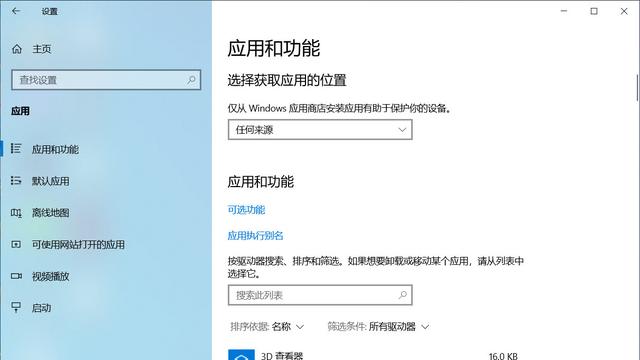This screenshot has height=360, width=640.
Task: Select 默认应用 in the sidebar
Action: click(x=51, y=181)
